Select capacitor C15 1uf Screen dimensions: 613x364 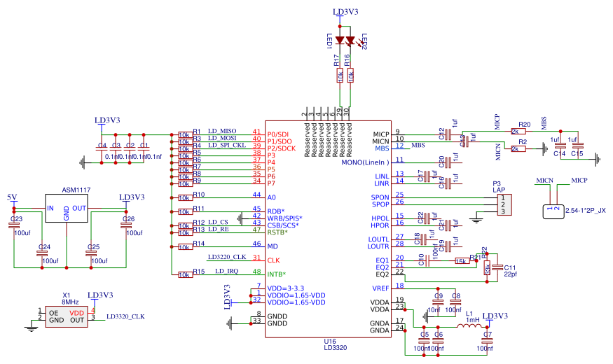[x=578, y=146]
